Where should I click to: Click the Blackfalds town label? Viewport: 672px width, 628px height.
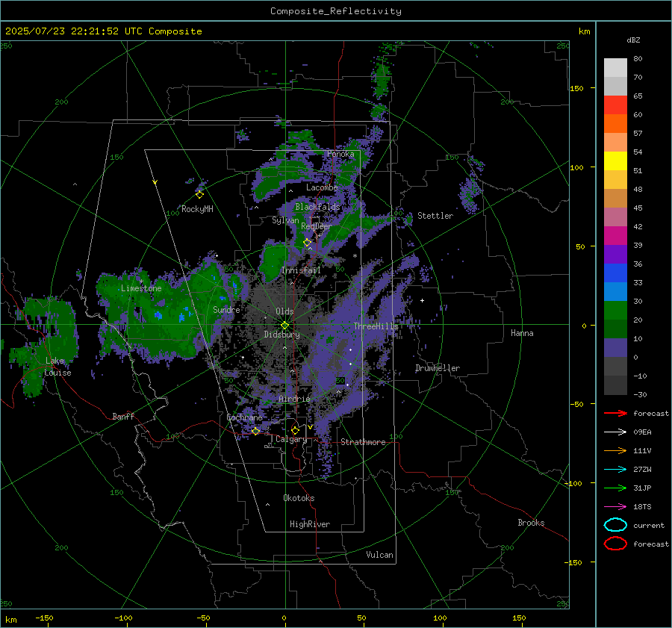[317, 207]
